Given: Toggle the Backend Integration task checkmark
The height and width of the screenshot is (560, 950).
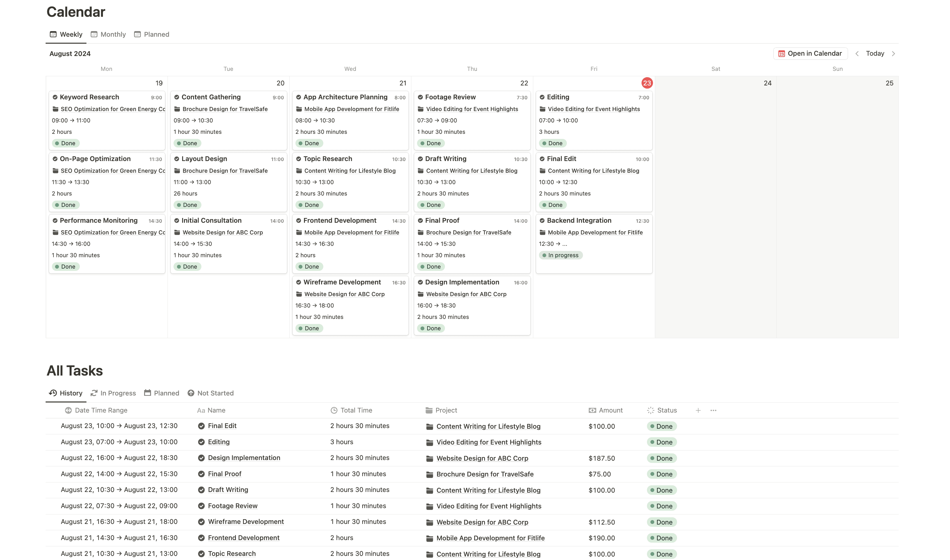Looking at the screenshot, I should 542,221.
